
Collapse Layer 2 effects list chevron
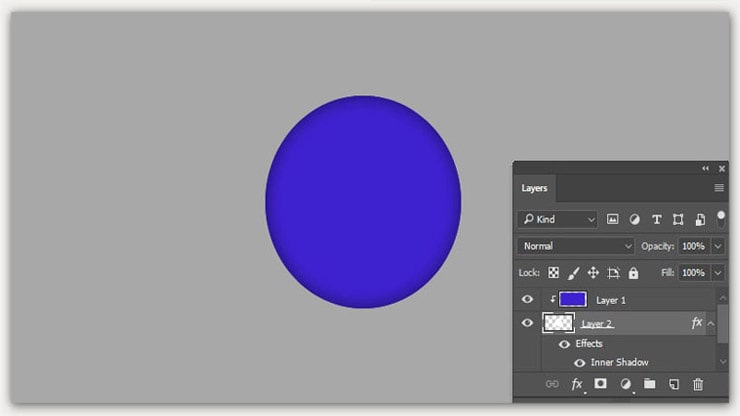711,323
